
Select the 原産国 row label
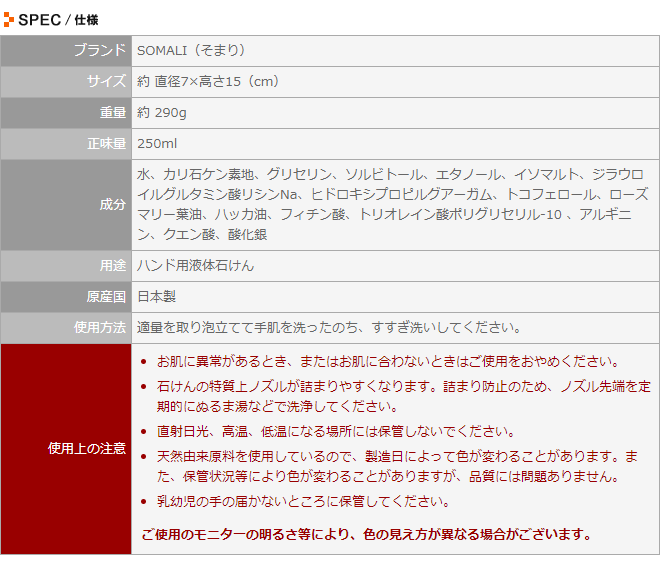107,296
